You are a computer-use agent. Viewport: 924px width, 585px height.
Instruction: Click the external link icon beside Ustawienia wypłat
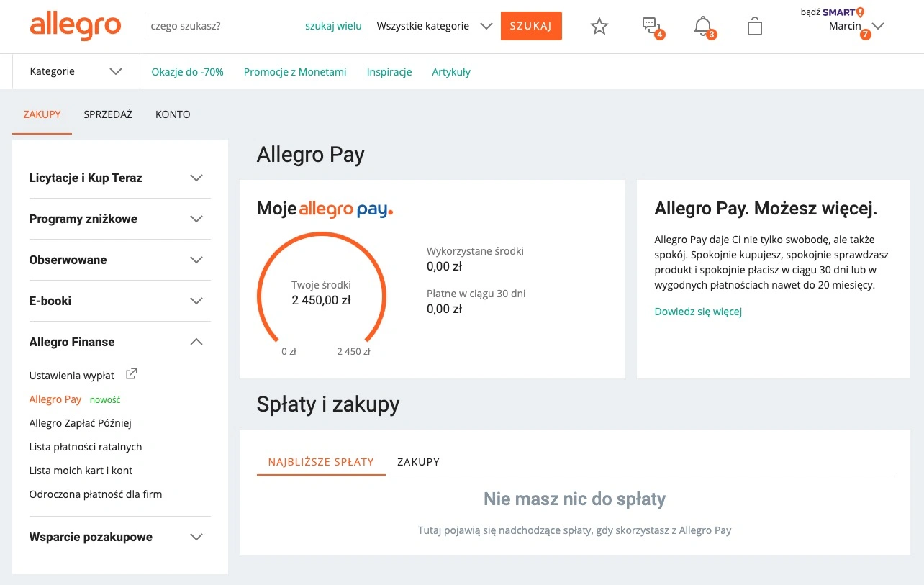[x=132, y=374]
